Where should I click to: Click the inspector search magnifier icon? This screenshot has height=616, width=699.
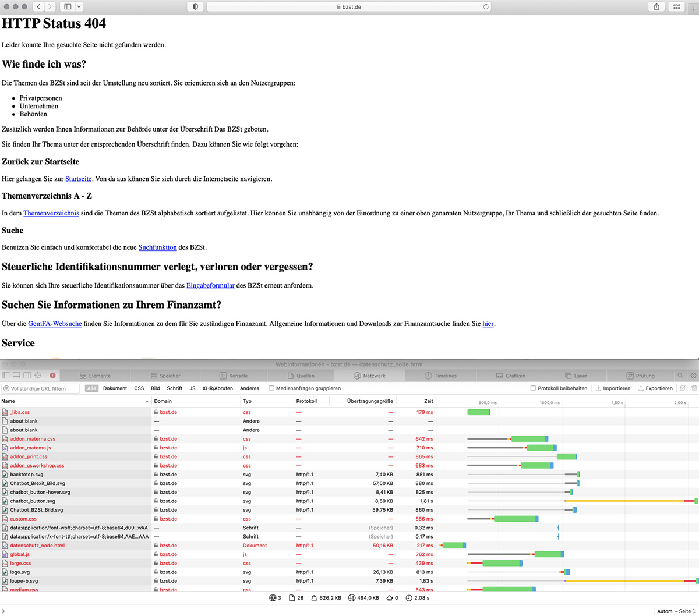click(x=680, y=376)
